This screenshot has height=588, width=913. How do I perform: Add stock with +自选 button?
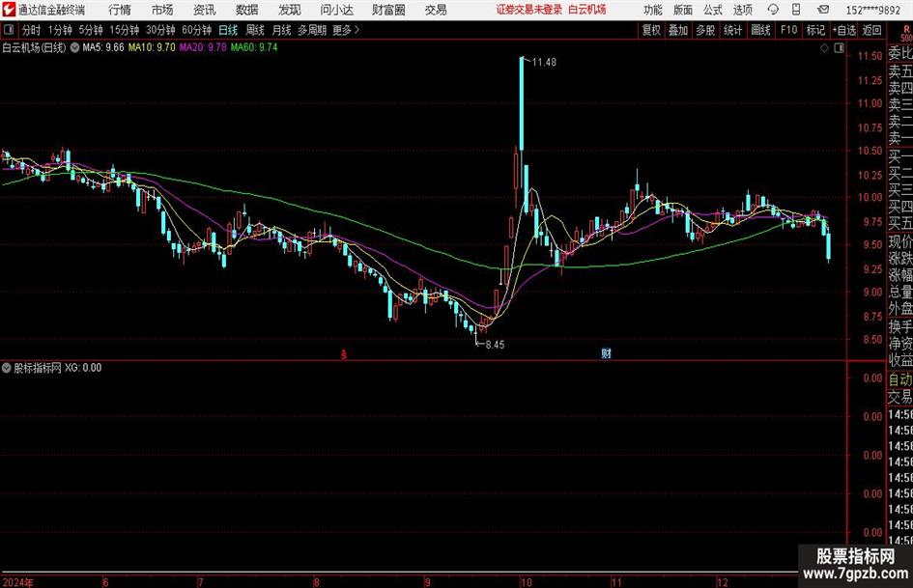(844, 30)
